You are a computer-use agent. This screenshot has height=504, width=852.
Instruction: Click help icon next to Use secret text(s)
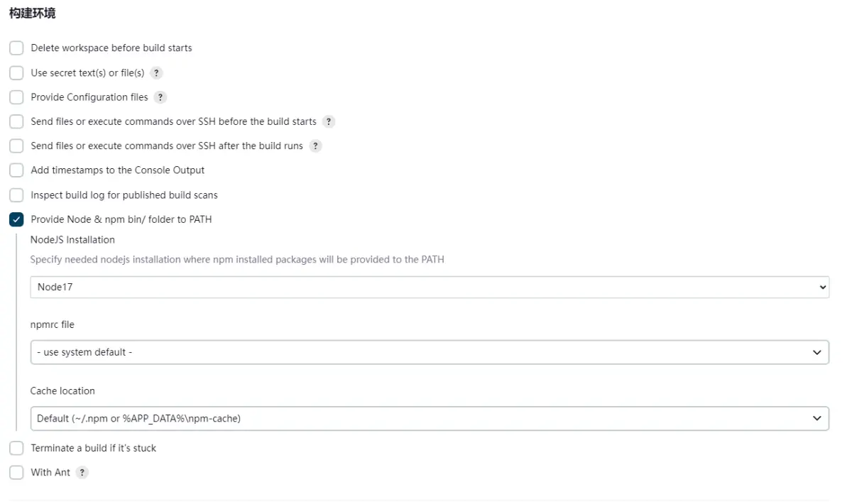click(x=157, y=73)
